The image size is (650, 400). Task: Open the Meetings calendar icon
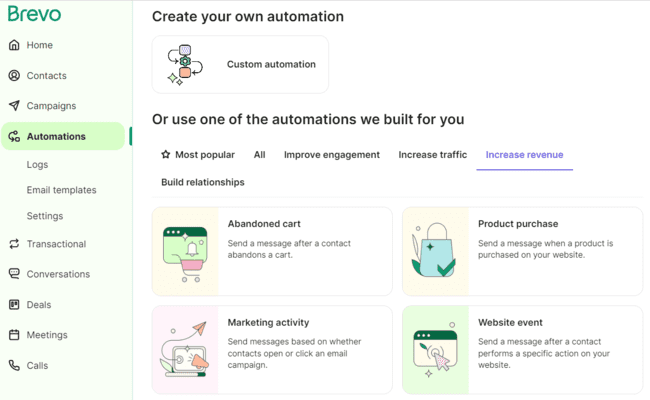tap(14, 335)
